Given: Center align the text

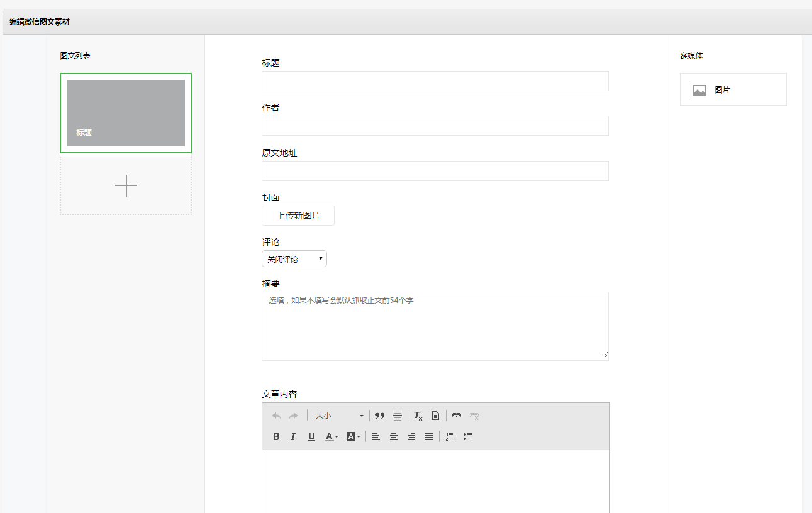Looking at the screenshot, I should [x=394, y=436].
